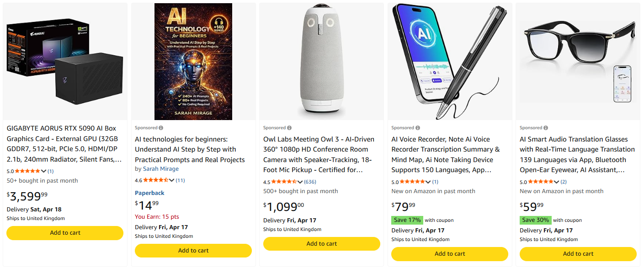The width and height of the screenshot is (644, 268).
Task: Expand AI Voice Recorder rating chevron
Action: tap(429, 182)
